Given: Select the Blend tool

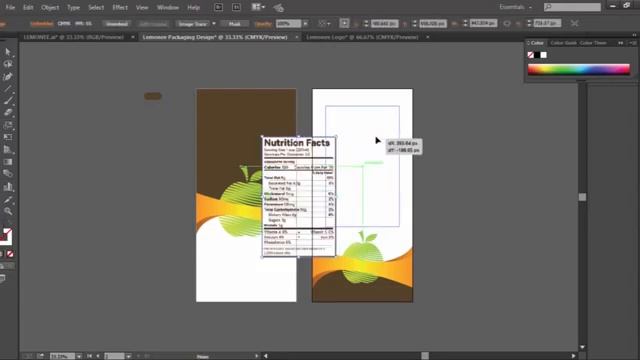Looking at the screenshot, I should coord(8,174).
